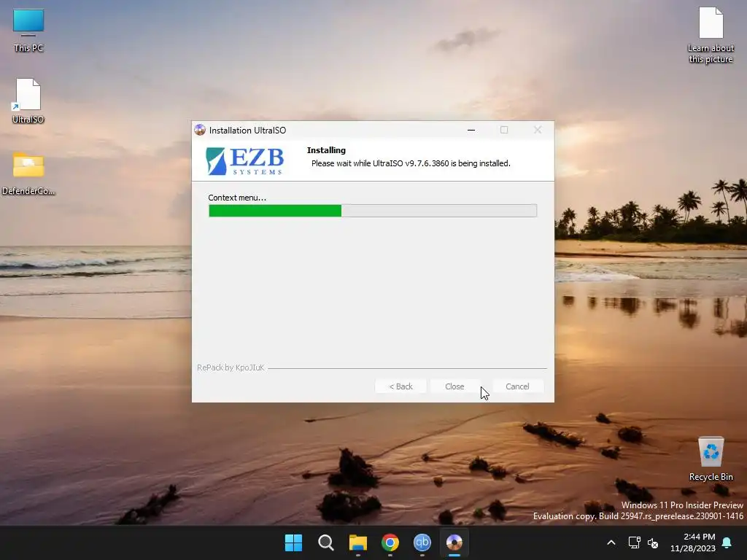Select the UltraISO installer taskbar icon
Image resolution: width=747 pixels, height=560 pixels.
tap(454, 542)
